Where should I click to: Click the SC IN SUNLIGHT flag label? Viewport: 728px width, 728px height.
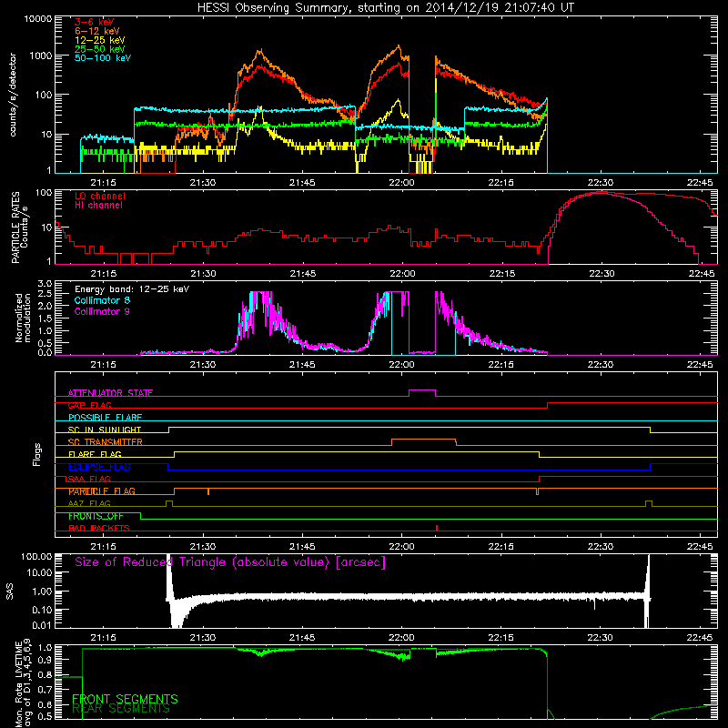coord(105,430)
